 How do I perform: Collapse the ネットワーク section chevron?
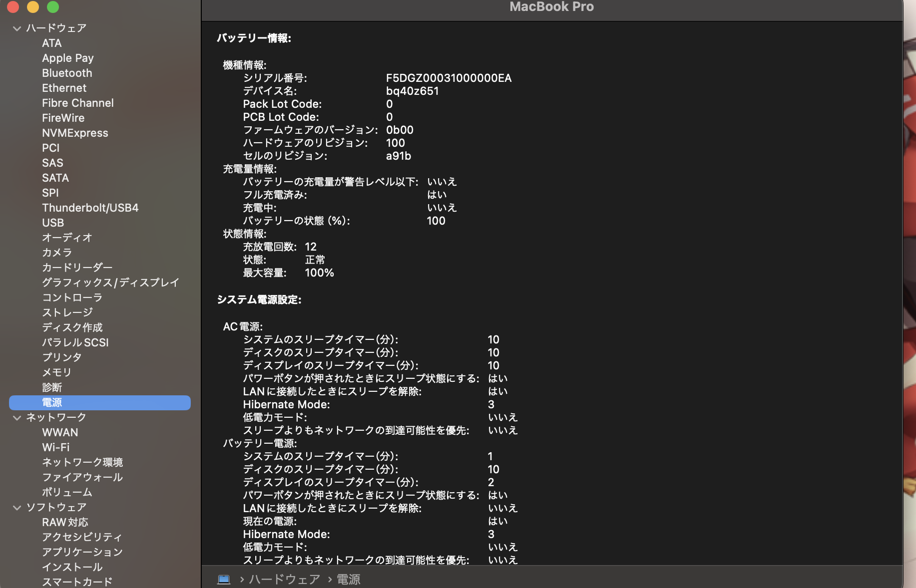[17, 418]
